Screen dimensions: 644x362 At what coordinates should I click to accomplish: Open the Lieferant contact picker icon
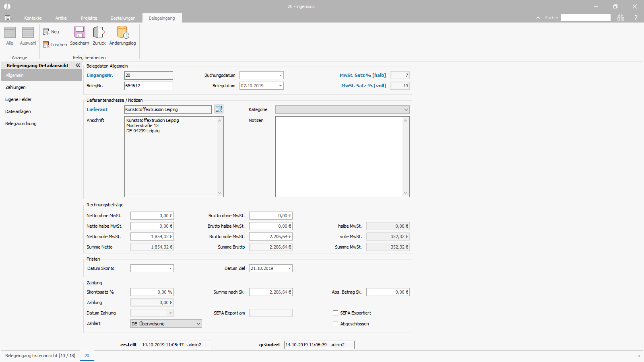coord(219,109)
